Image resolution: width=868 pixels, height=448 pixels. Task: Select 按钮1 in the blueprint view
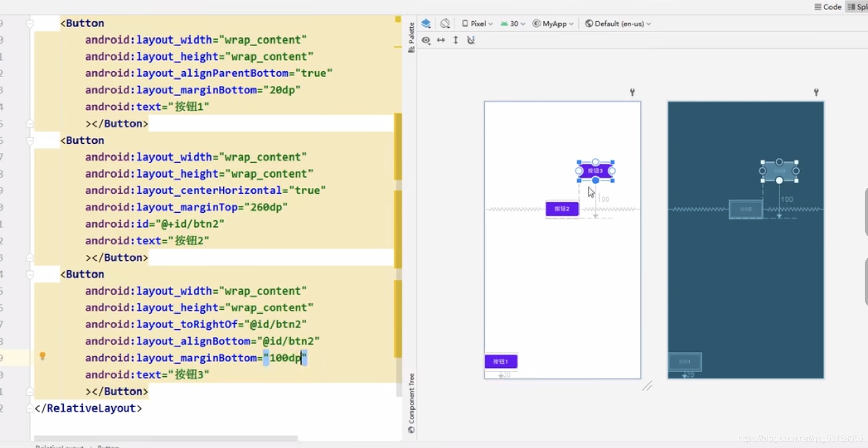coord(685,361)
